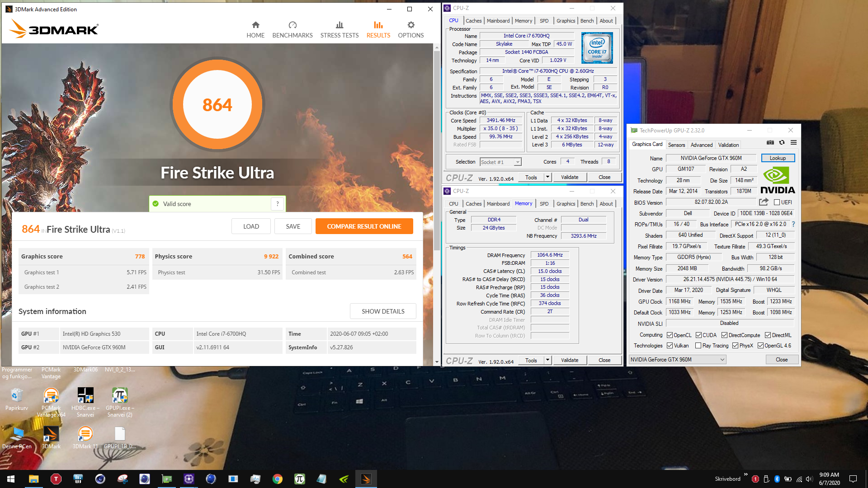868x488 pixels.
Task: Click LOAD button in 3DMark
Action: tap(251, 226)
